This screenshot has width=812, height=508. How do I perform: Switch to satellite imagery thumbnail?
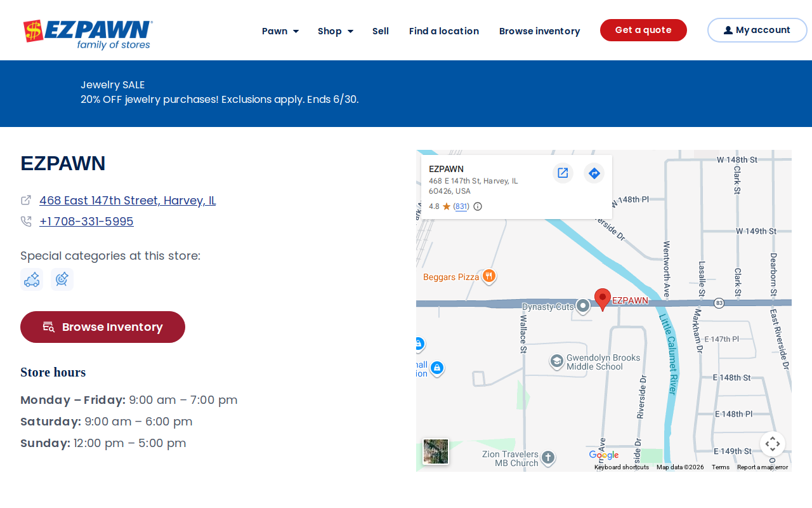click(x=436, y=451)
